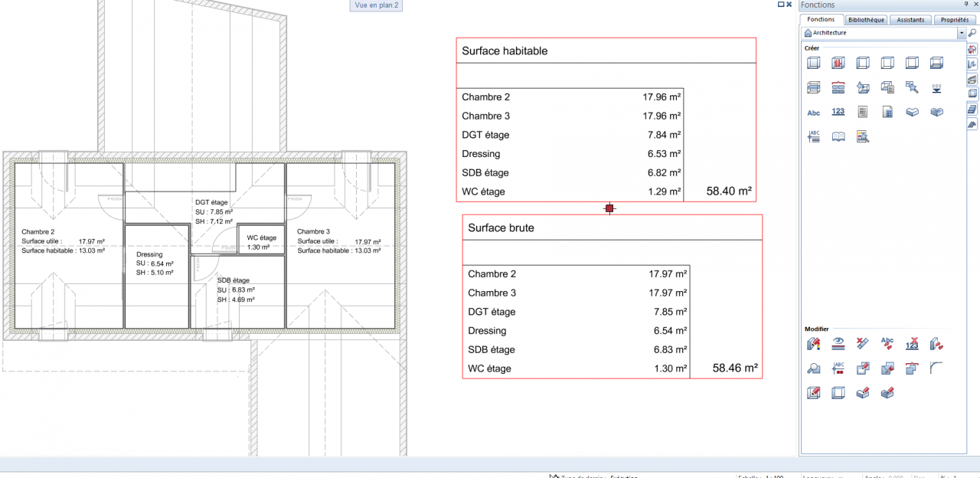Click the SH : 7.12 m² text in the plan

214,221
